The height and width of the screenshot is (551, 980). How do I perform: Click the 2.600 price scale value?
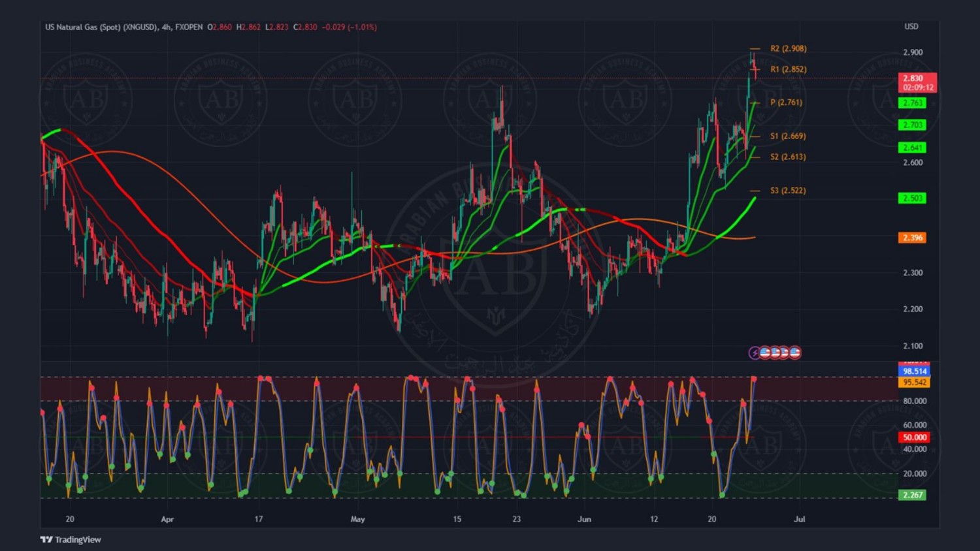[x=913, y=163]
